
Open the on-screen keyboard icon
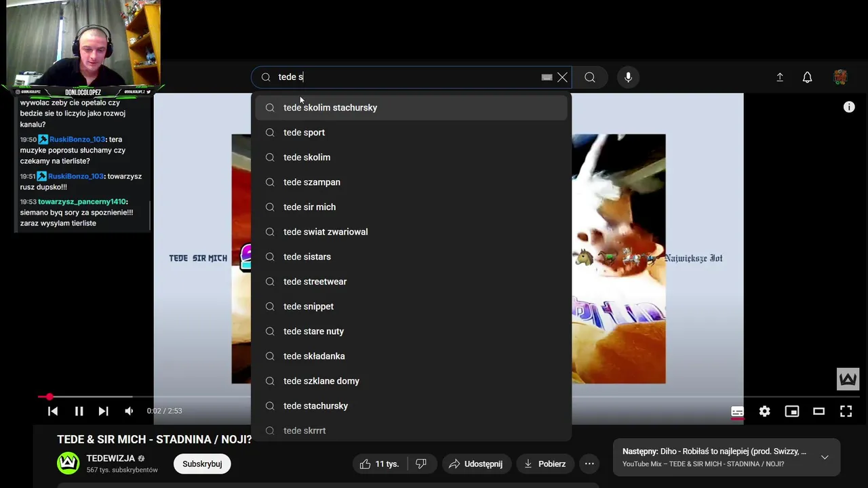547,77
